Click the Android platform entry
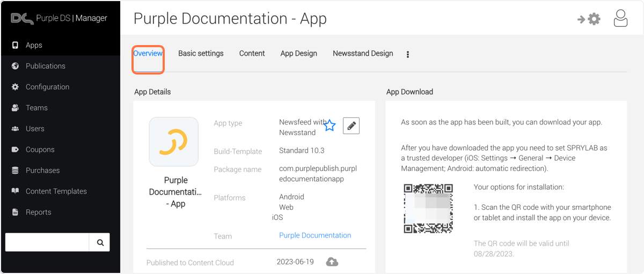Viewport: 644px width, 274px height. pos(291,197)
